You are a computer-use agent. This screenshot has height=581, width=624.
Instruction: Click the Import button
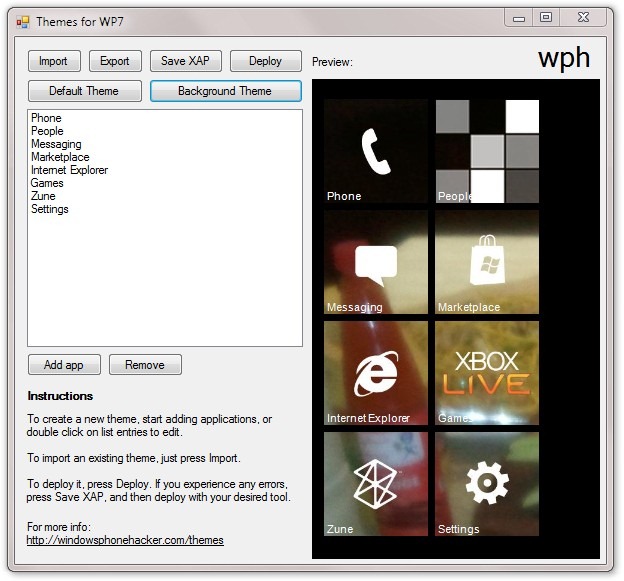tap(55, 61)
